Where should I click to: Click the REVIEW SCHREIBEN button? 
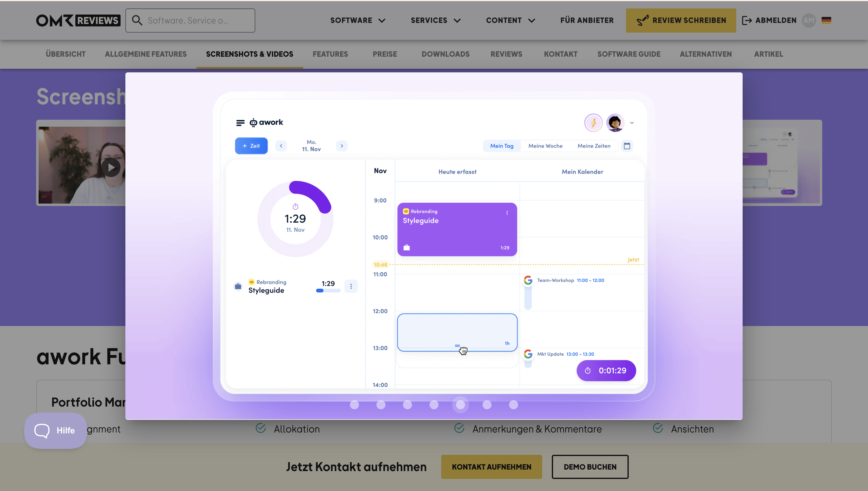681,20
